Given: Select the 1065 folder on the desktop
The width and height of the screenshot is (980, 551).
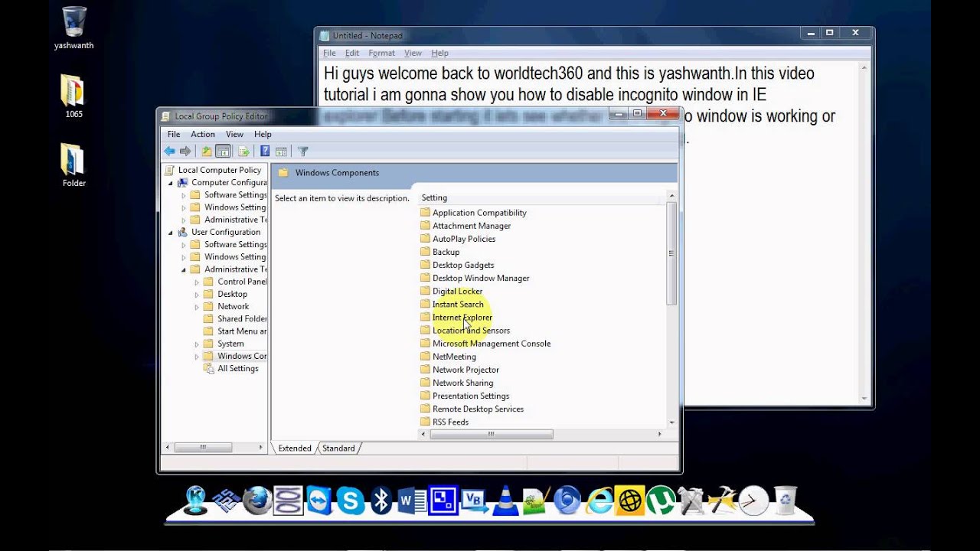Looking at the screenshot, I should click(x=73, y=97).
